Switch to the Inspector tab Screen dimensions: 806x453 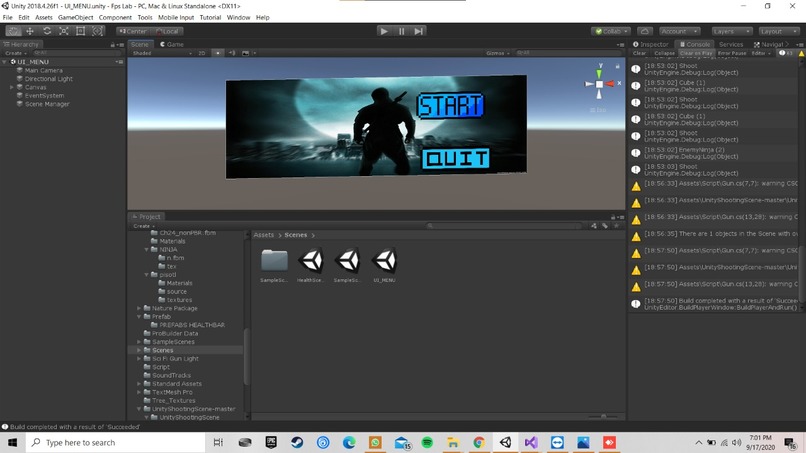coord(651,44)
